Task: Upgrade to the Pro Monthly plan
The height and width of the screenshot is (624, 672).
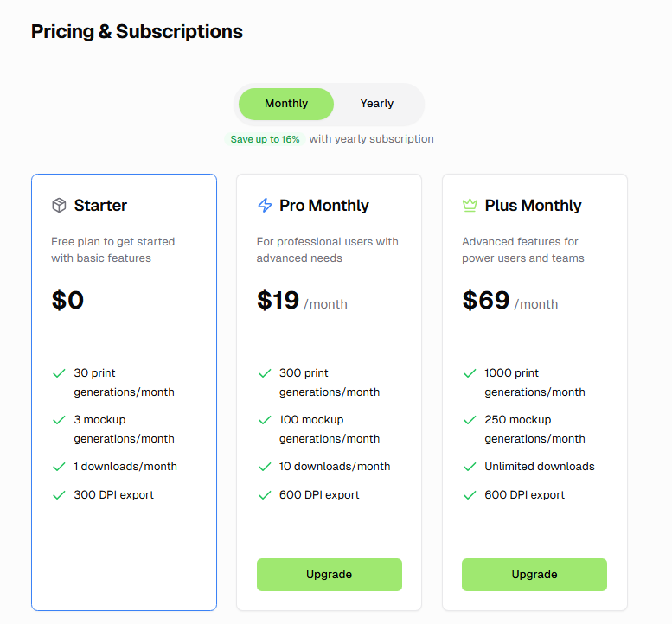Action: (x=330, y=575)
